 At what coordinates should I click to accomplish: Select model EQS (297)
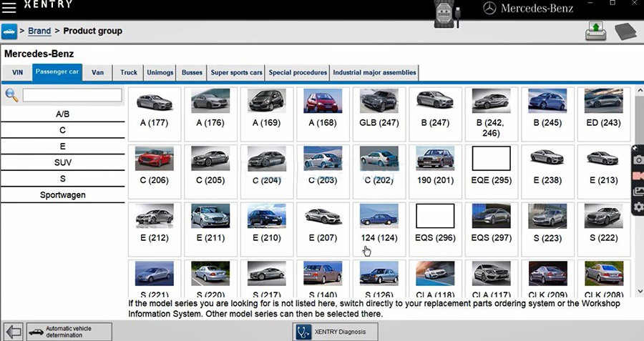pos(491,229)
